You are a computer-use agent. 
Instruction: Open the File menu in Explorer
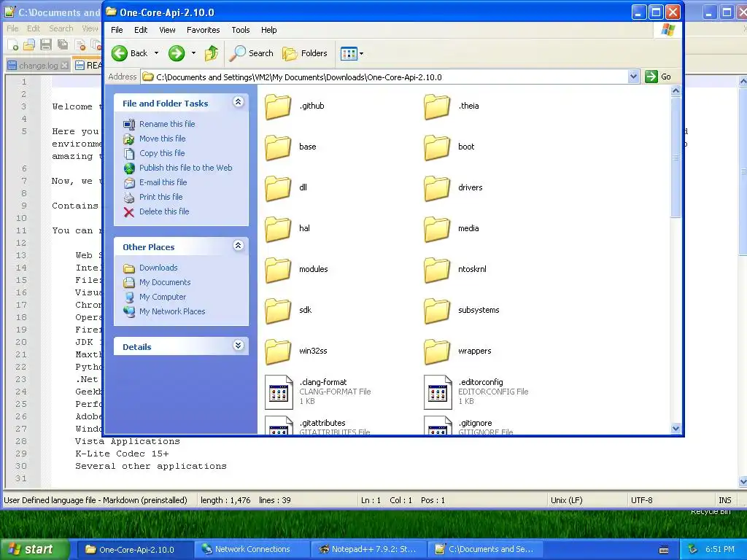117,30
